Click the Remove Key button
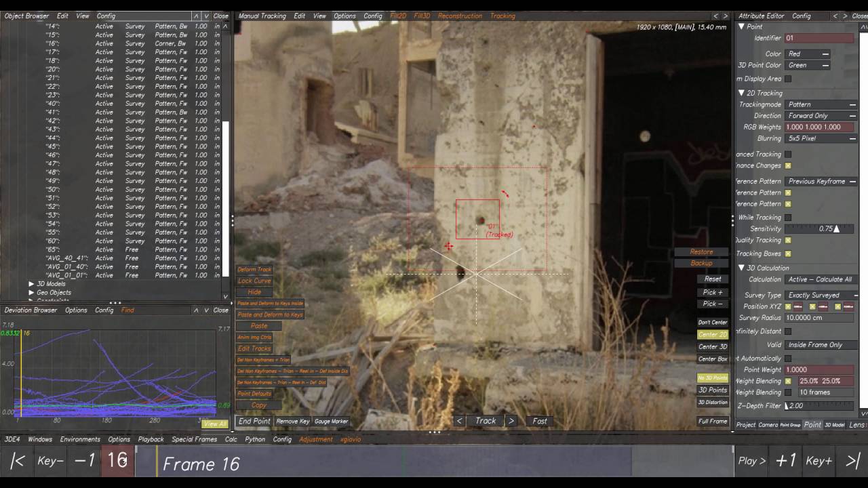 (293, 421)
